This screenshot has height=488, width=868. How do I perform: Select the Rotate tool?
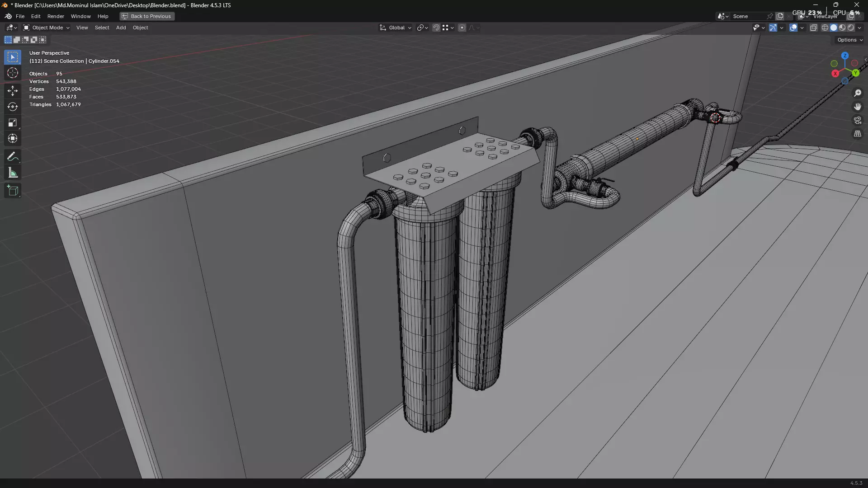13,107
